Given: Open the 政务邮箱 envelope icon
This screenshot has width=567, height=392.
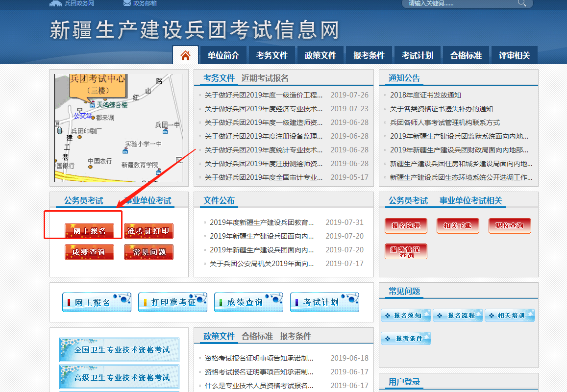Looking at the screenshot, I should point(127,3).
